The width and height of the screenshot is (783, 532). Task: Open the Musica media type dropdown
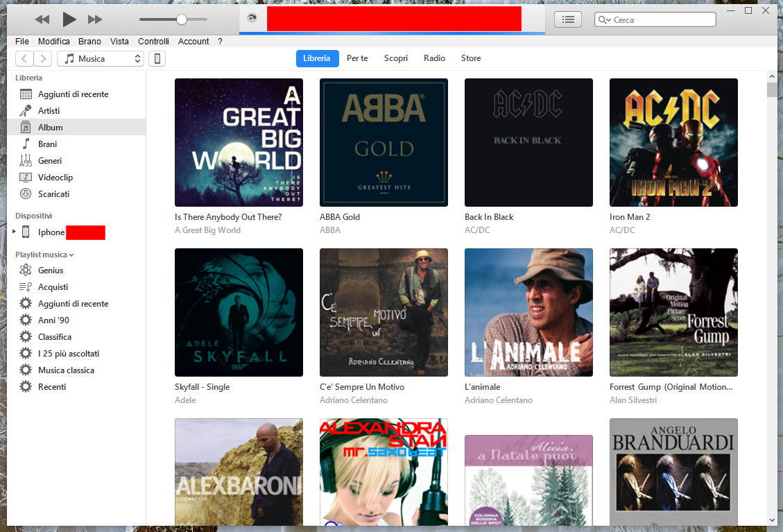click(x=101, y=59)
